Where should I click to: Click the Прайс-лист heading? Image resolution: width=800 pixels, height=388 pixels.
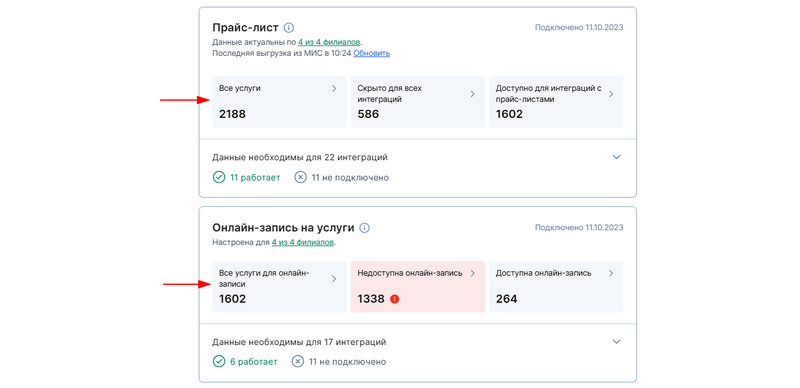click(x=245, y=28)
